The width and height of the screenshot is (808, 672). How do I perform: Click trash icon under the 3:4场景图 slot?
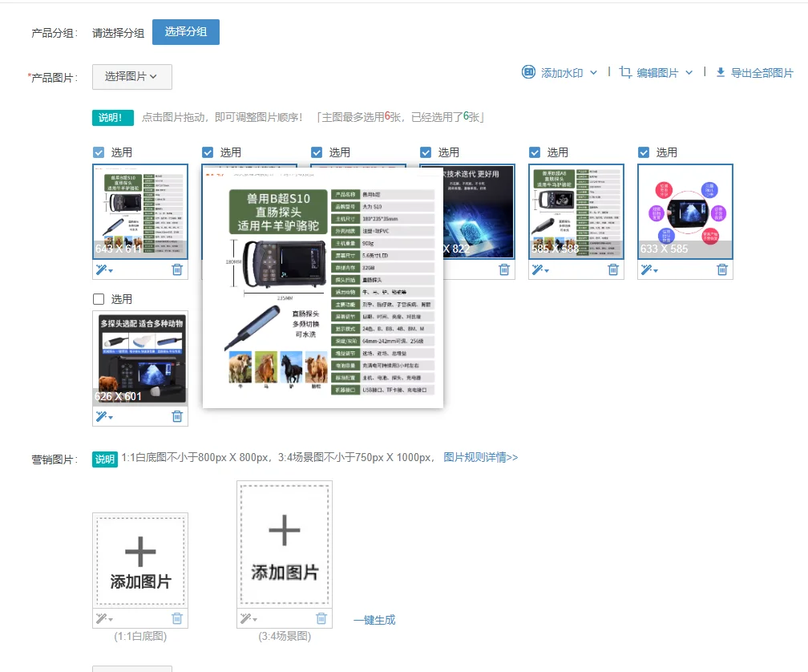(x=321, y=618)
